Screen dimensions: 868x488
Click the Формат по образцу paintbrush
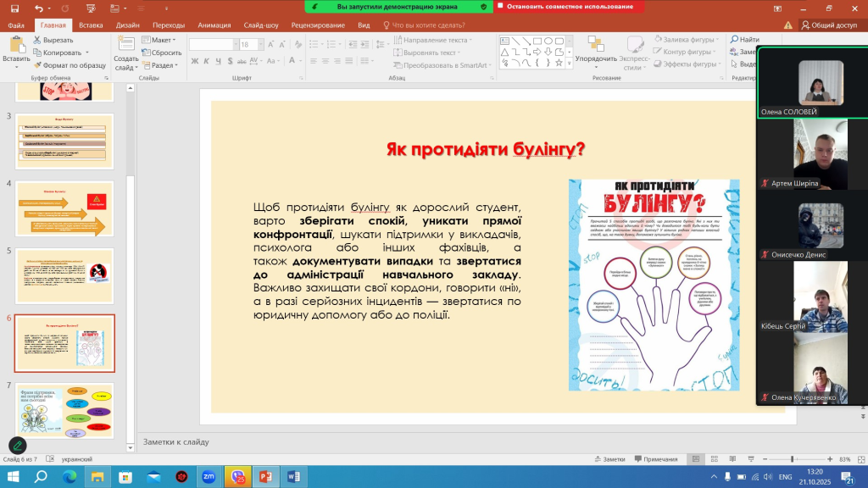click(x=70, y=65)
